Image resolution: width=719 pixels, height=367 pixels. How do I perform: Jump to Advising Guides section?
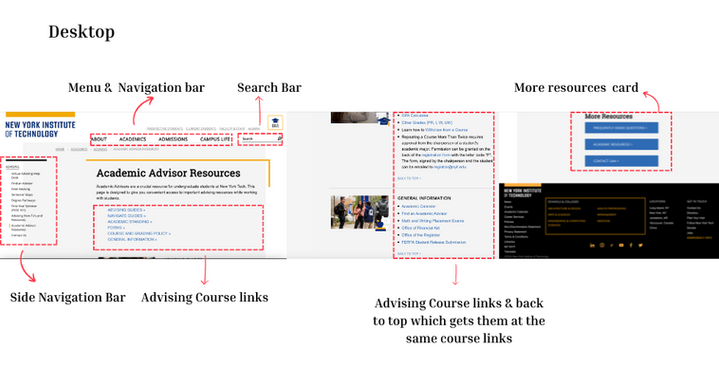point(126,210)
